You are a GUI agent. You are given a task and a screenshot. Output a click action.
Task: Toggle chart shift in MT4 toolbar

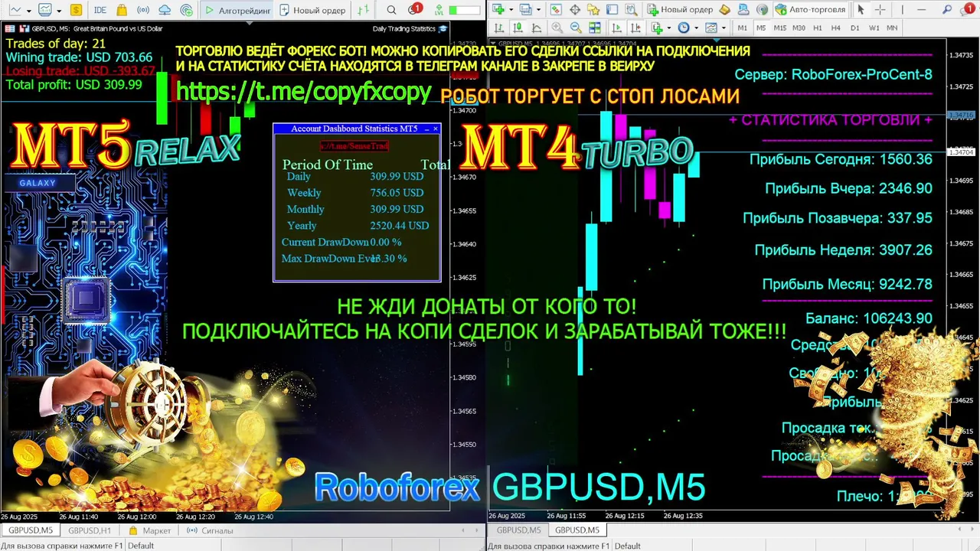(635, 28)
